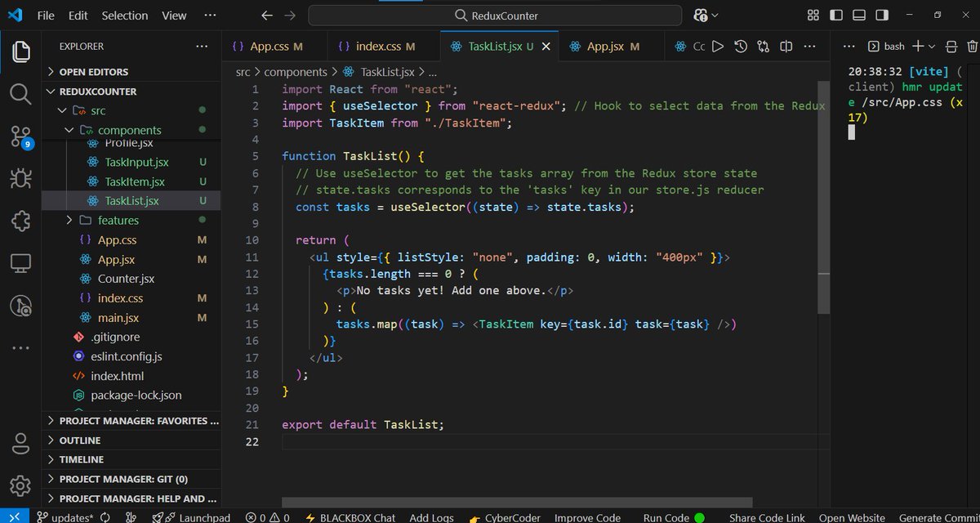
Task: Click the updates branch in status bar
Action: [x=65, y=517]
